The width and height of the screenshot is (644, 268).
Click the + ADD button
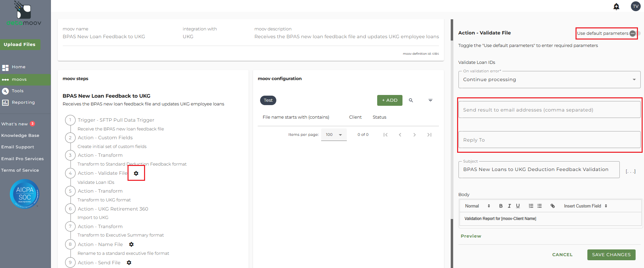coord(390,100)
